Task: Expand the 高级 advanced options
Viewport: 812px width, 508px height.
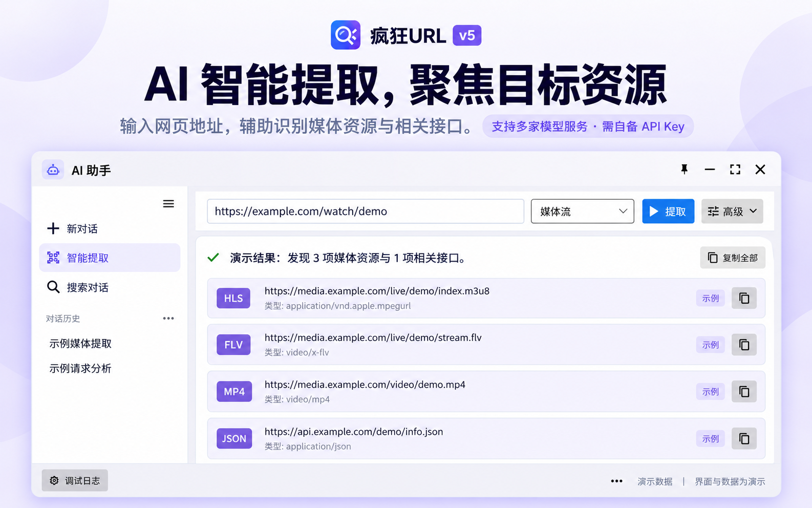Action: [x=732, y=211]
